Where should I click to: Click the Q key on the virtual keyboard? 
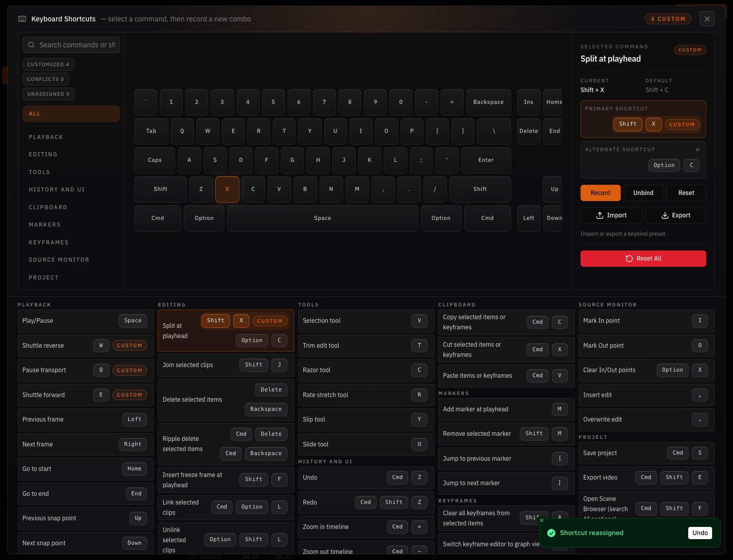click(x=182, y=131)
